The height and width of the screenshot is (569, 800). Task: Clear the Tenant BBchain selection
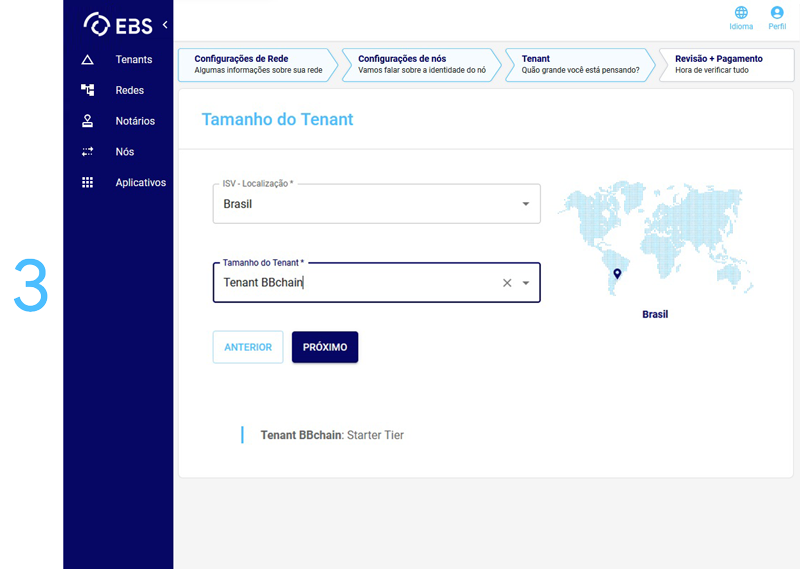[x=507, y=283]
